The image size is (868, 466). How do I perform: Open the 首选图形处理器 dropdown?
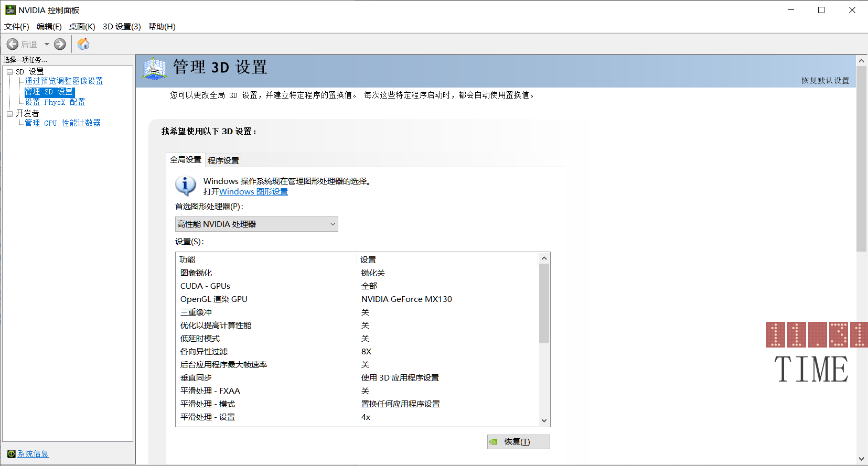click(256, 224)
